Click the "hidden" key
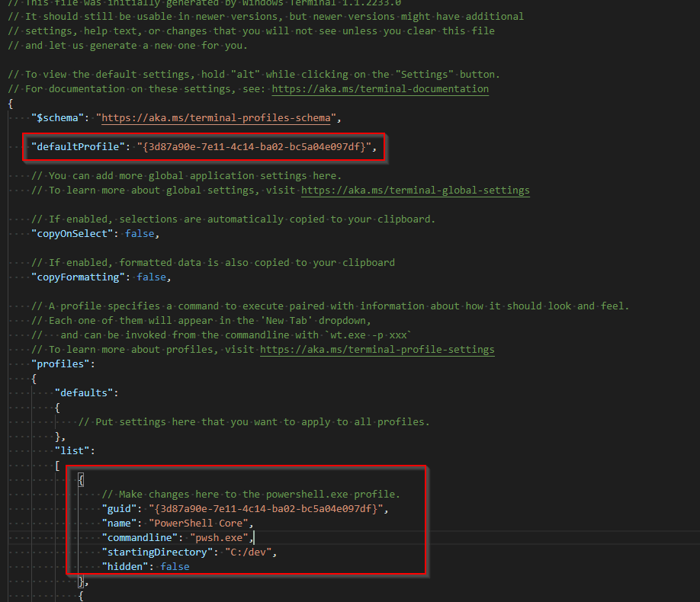 click(125, 567)
